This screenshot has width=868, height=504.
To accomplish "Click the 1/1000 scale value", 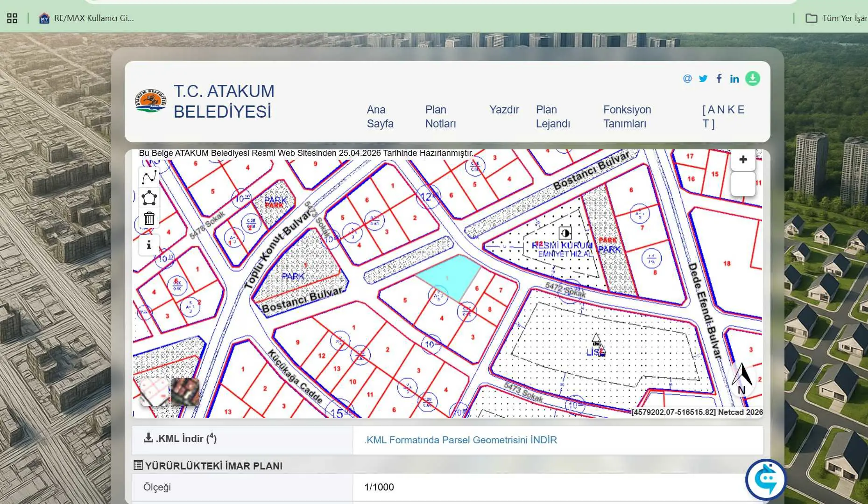I will (379, 487).
